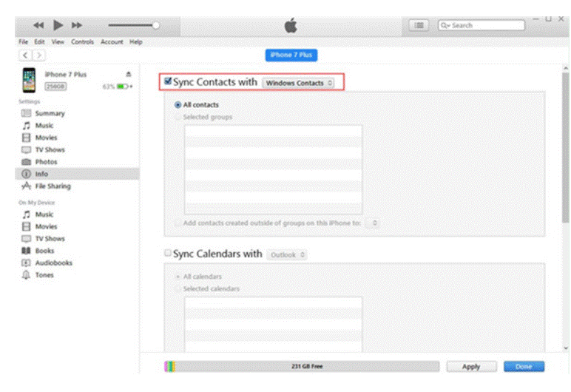Click the Music note icon under Settings
This screenshot has width=571, height=392.
coord(26,125)
